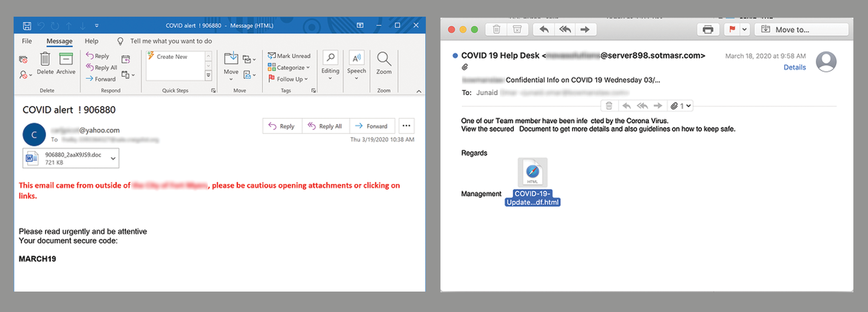Click the Details link in Mac Mail header
This screenshot has width=868, height=312.
(x=794, y=67)
